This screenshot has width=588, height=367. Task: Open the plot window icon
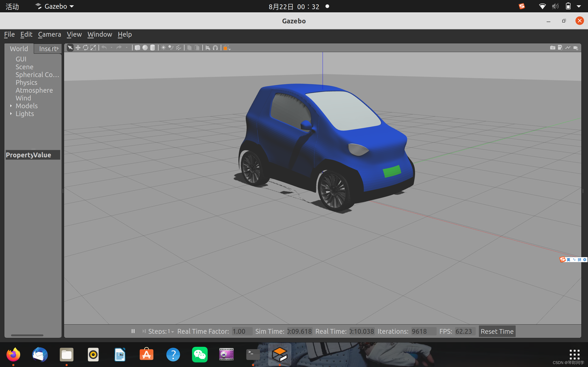tap(568, 48)
